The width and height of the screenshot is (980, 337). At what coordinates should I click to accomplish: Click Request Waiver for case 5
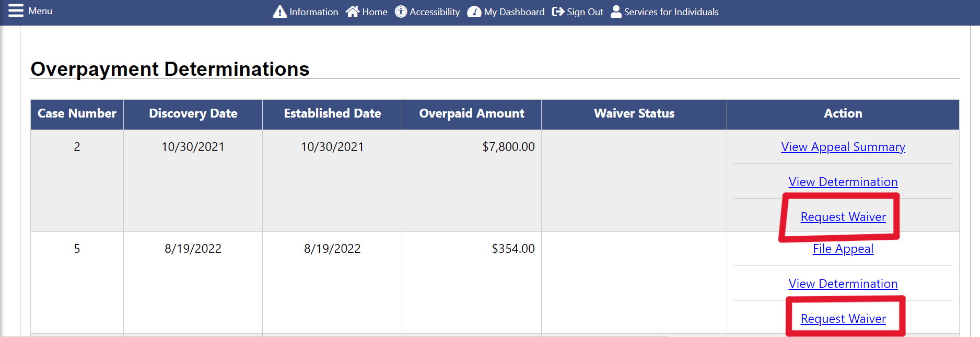tap(843, 318)
